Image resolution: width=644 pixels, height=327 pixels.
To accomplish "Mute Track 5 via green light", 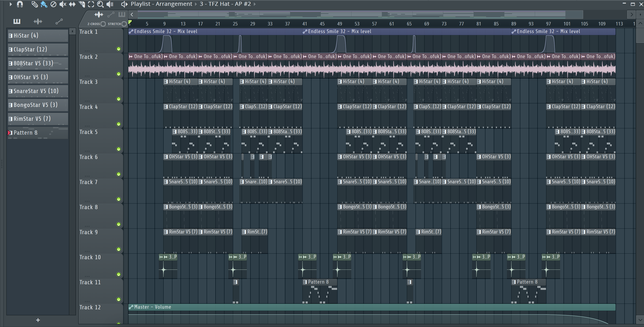I will [x=119, y=149].
